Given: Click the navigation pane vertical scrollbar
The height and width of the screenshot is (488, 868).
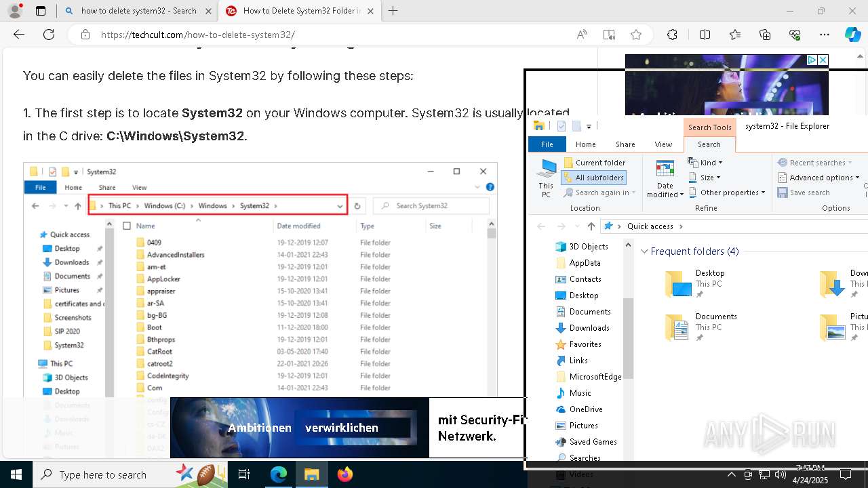Looking at the screenshot, I should 629,339.
